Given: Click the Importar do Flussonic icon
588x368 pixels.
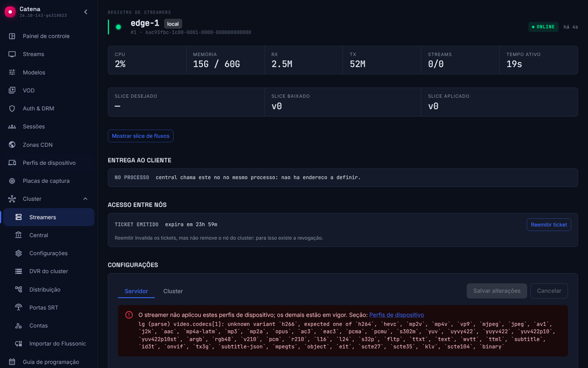Looking at the screenshot, I should click(x=19, y=343).
